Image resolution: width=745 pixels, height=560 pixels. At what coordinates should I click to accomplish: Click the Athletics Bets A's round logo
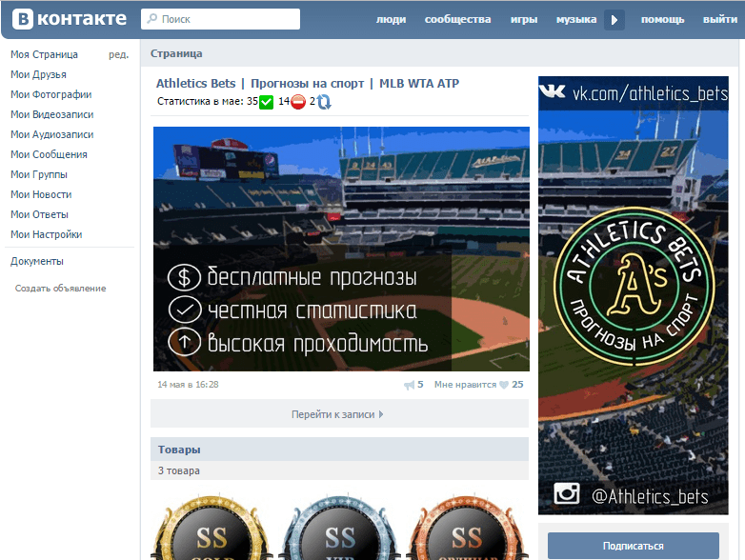click(x=634, y=287)
